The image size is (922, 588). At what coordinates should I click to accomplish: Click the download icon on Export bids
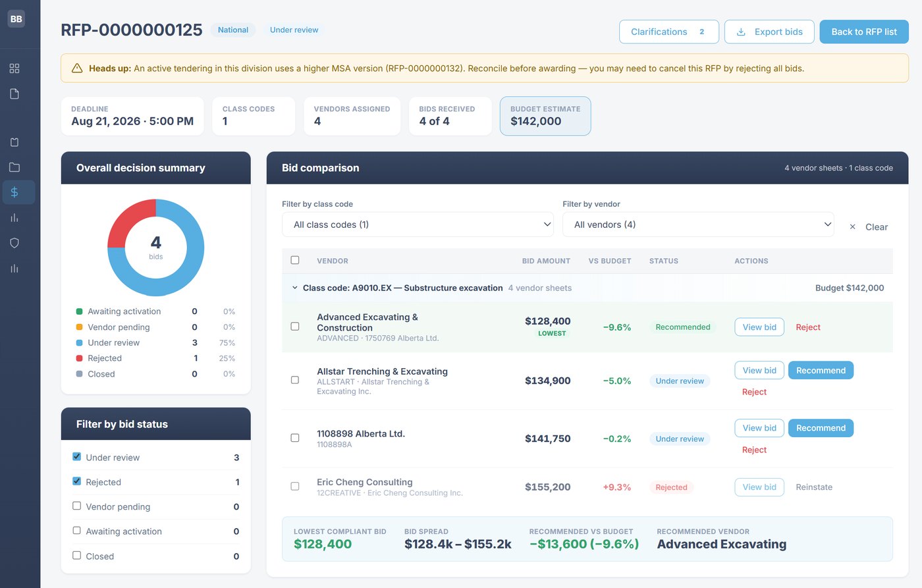pos(741,32)
